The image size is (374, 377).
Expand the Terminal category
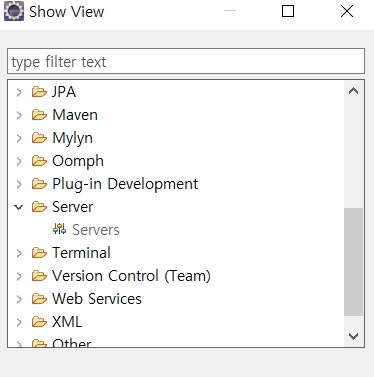(x=19, y=253)
